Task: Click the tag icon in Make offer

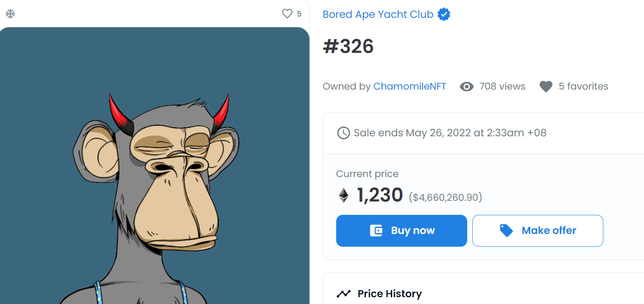Action: 506,231
